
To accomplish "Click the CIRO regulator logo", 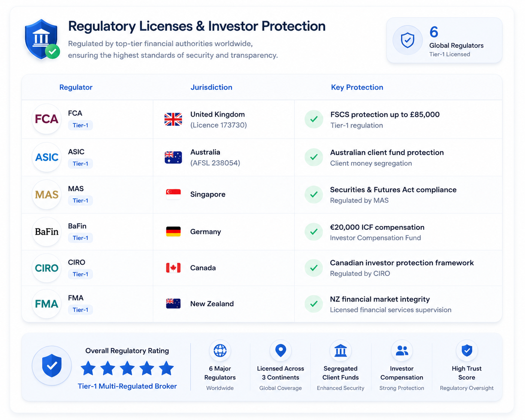I will (46, 268).
